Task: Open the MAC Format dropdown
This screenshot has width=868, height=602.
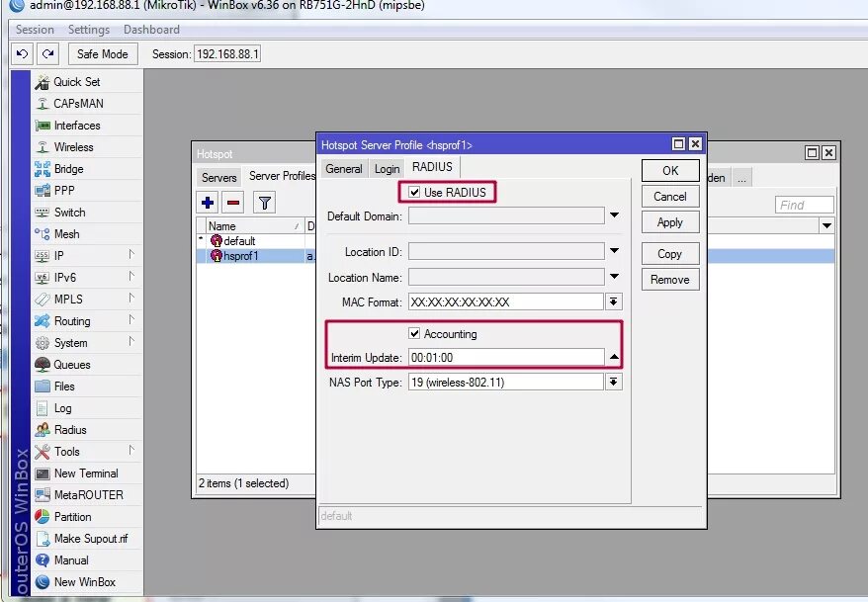Action: 613,301
